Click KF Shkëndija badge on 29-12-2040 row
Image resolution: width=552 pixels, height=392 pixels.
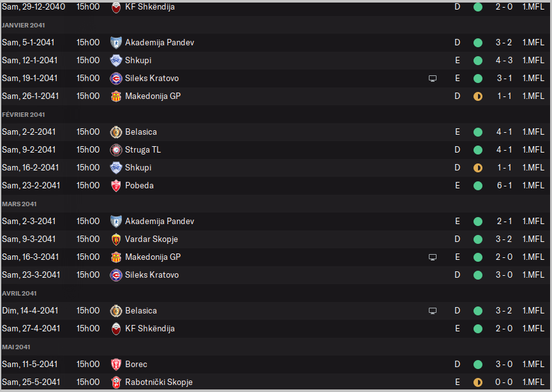pos(116,7)
